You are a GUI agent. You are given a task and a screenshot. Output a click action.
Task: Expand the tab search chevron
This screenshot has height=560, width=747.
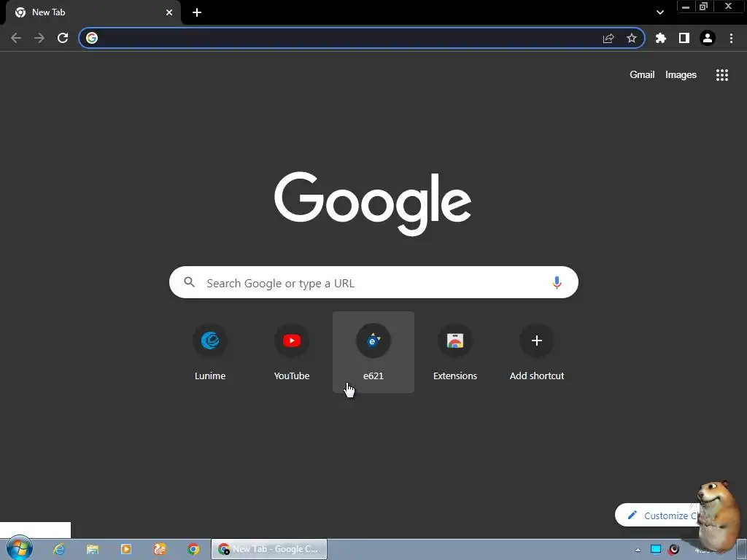click(x=659, y=12)
